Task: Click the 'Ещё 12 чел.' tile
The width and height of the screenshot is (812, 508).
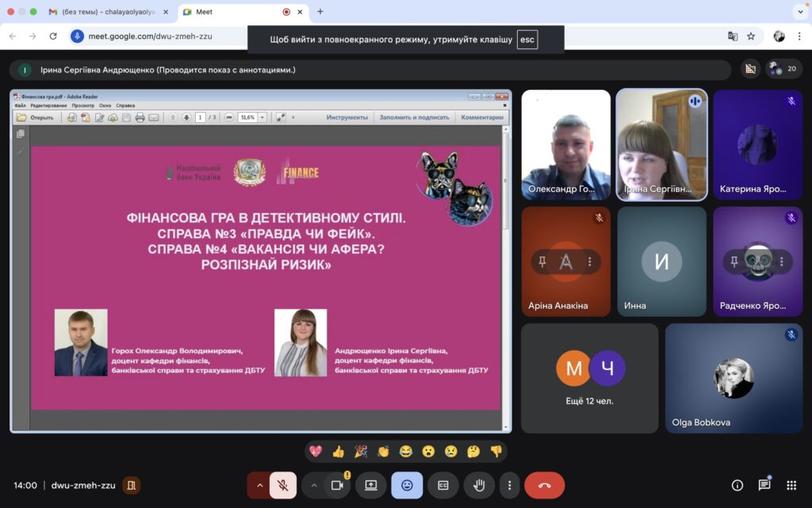Action: (x=590, y=379)
